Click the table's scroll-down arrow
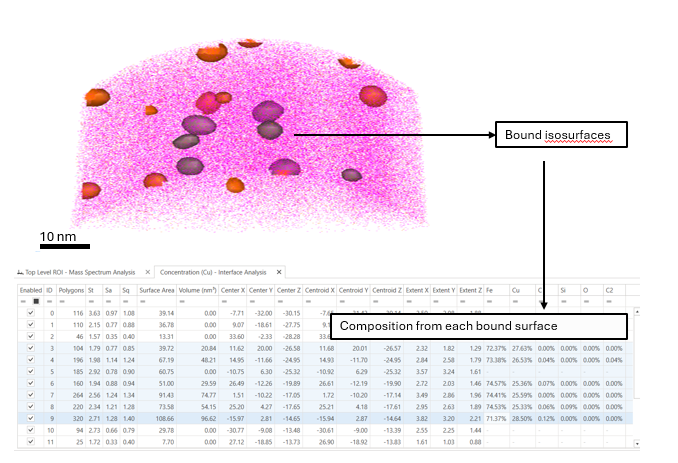The image size is (678, 463). click(636, 440)
